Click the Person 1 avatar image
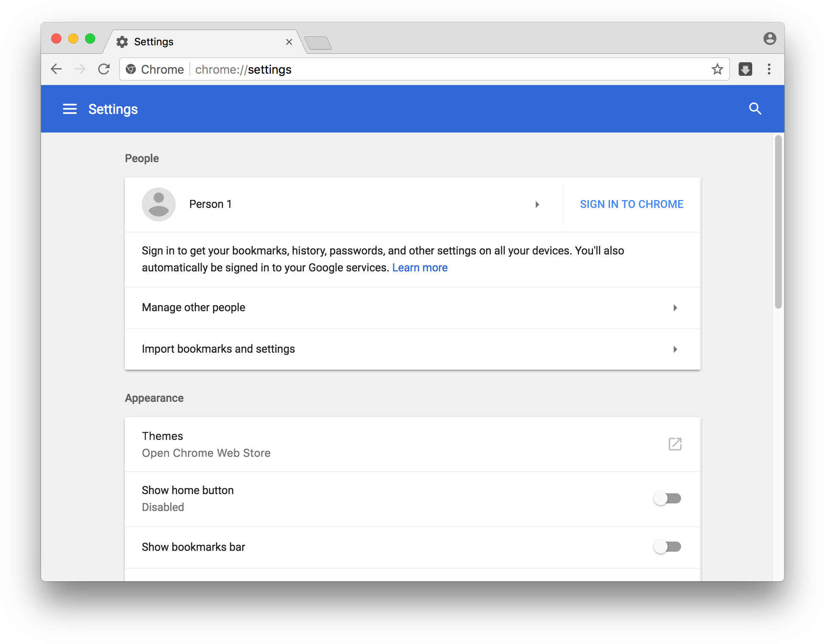This screenshot has height=644, width=825. point(159,204)
